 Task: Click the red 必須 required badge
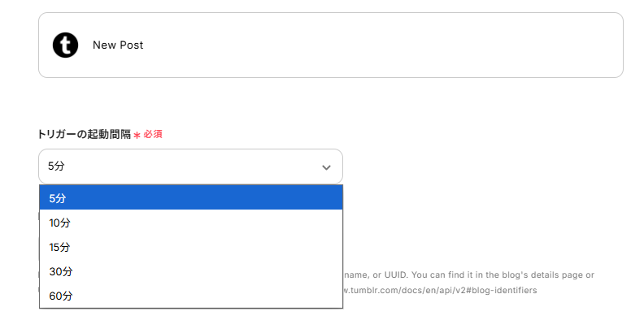[153, 134]
